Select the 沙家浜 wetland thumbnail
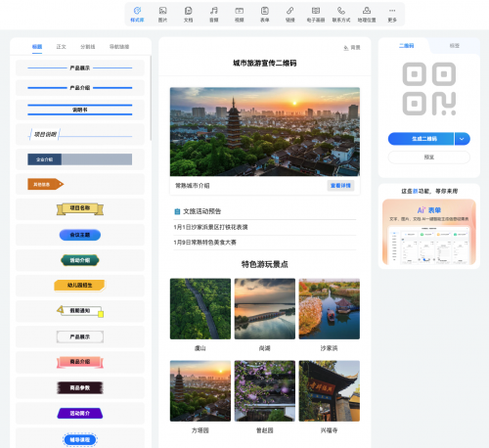Viewport: 489px width, 448px height. 330,309
